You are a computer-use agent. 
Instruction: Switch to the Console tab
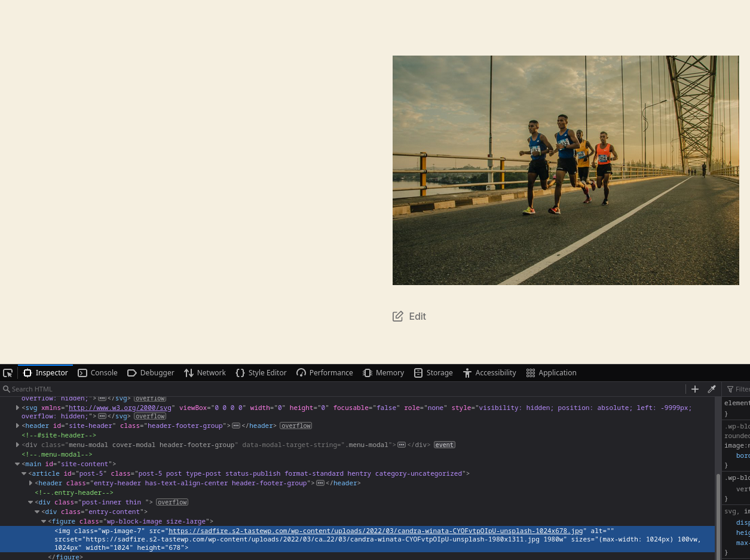(x=98, y=373)
